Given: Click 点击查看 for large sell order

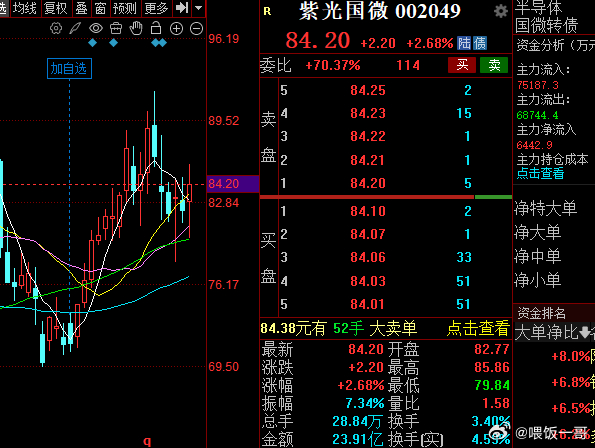Looking at the screenshot, I should click(x=478, y=328).
